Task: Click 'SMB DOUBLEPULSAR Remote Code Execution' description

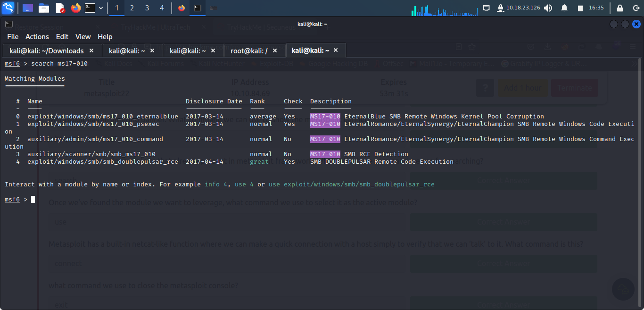Action: coord(382,162)
